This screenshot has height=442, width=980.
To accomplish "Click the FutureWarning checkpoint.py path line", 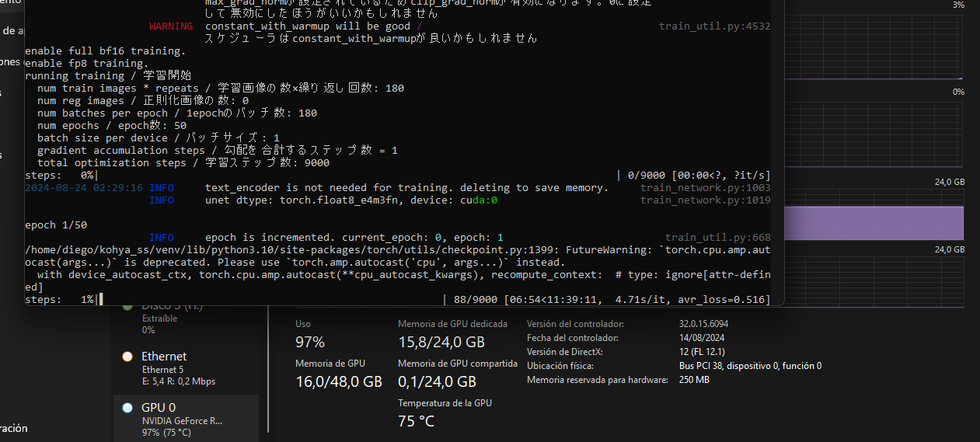I will tap(397, 250).
